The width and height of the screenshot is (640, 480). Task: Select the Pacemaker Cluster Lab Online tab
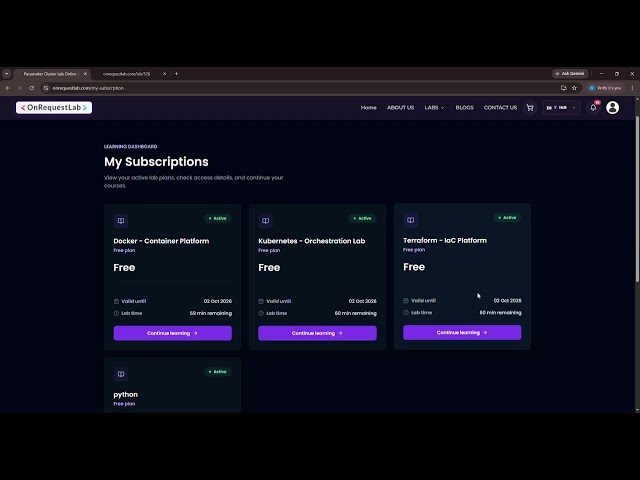coord(50,74)
